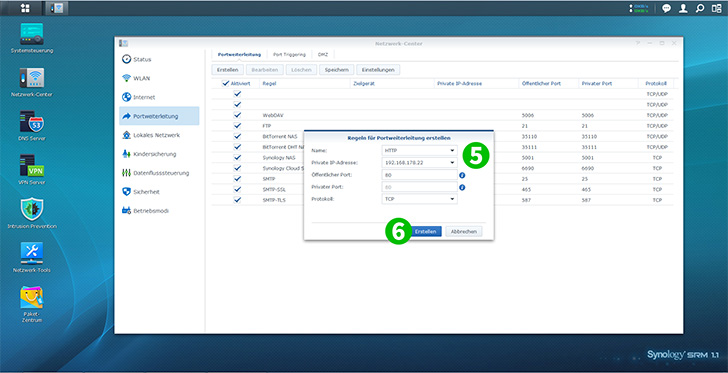This screenshot has height=373, width=728.
Task: Click the help question mark of Netzwerk-Center
Action: tap(638, 43)
